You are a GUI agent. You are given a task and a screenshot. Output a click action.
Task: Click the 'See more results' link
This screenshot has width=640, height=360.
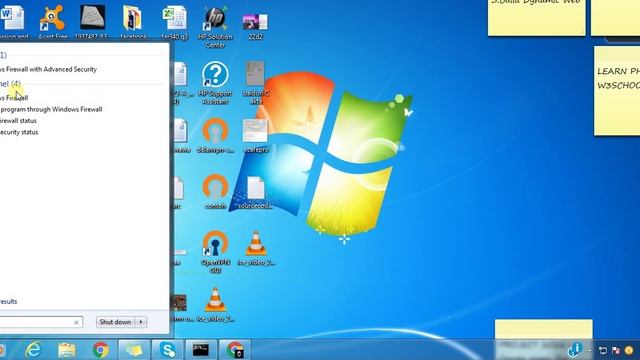[9, 302]
